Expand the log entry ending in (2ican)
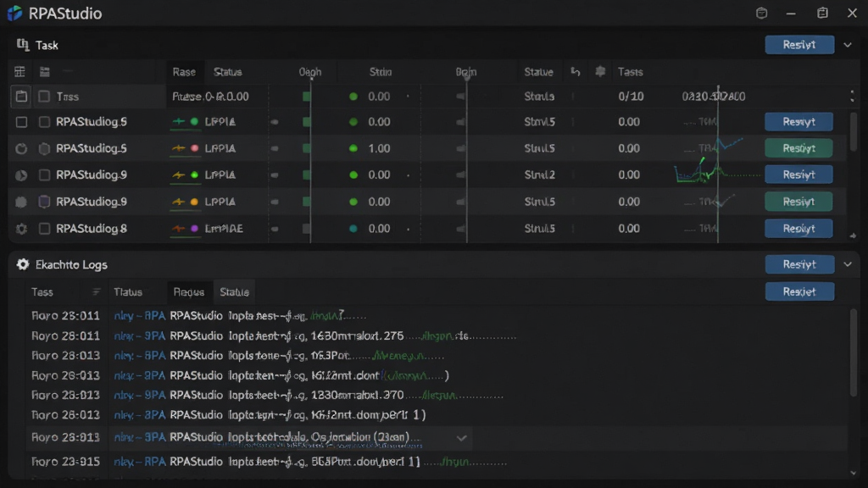Viewport: 868px width, 488px height. 462,438
